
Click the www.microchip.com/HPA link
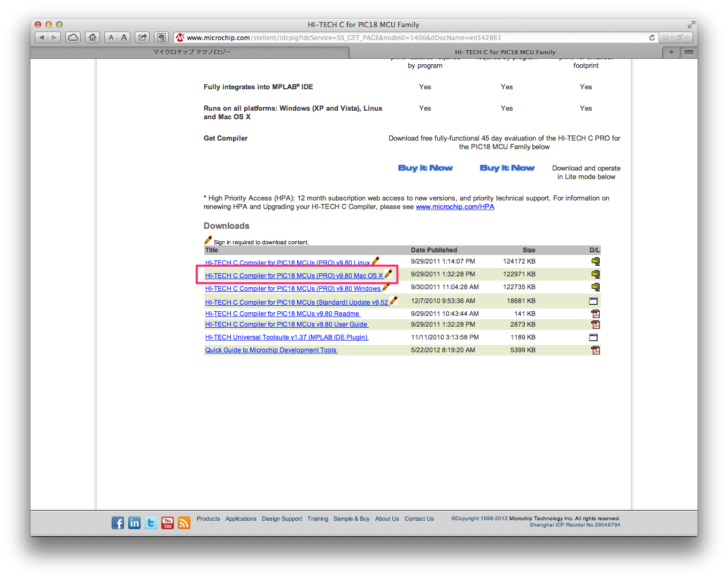click(x=455, y=207)
